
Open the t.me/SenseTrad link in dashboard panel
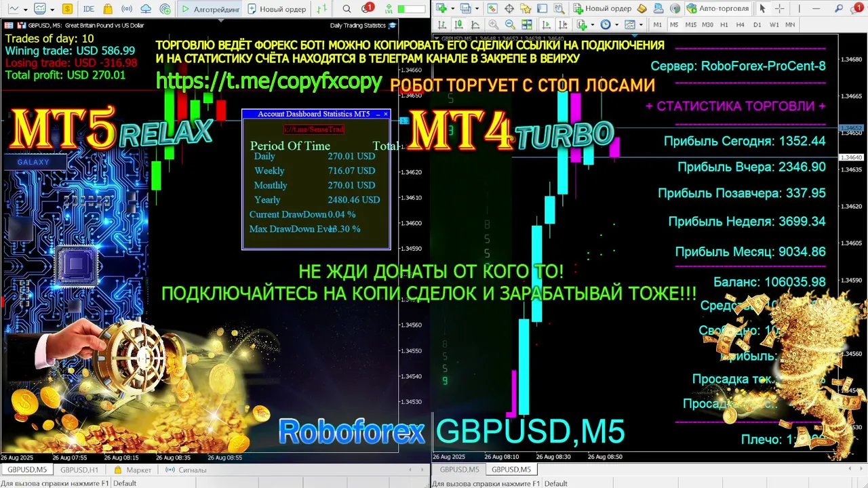313,129
